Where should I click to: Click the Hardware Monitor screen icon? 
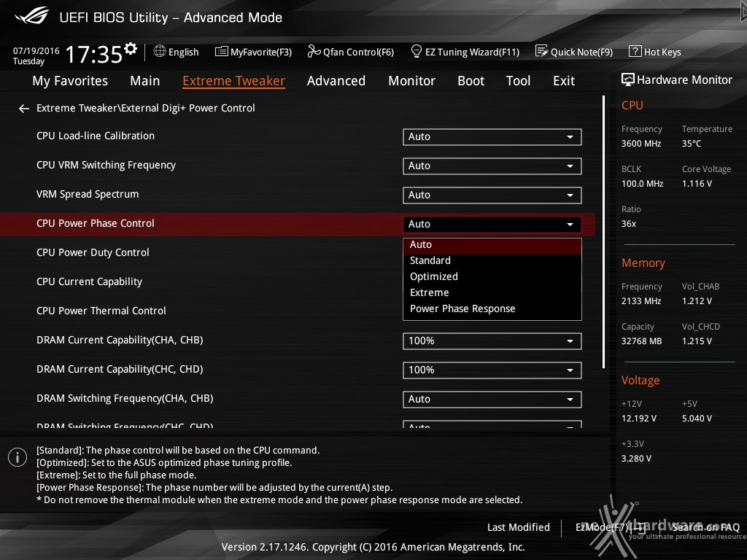point(628,79)
